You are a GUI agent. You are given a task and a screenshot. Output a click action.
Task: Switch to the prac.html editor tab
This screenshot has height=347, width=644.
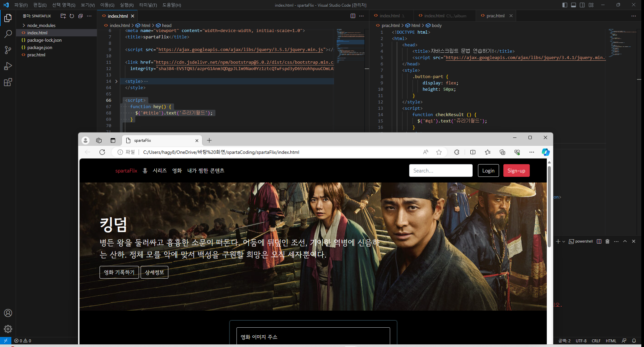click(x=495, y=16)
